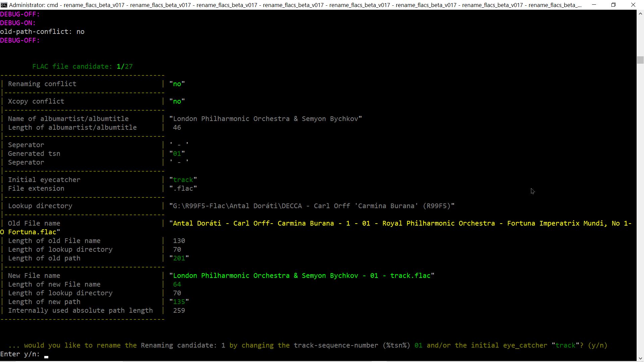644x362 pixels.
Task: Click the green new file name text
Action: pyautogui.click(x=302, y=276)
